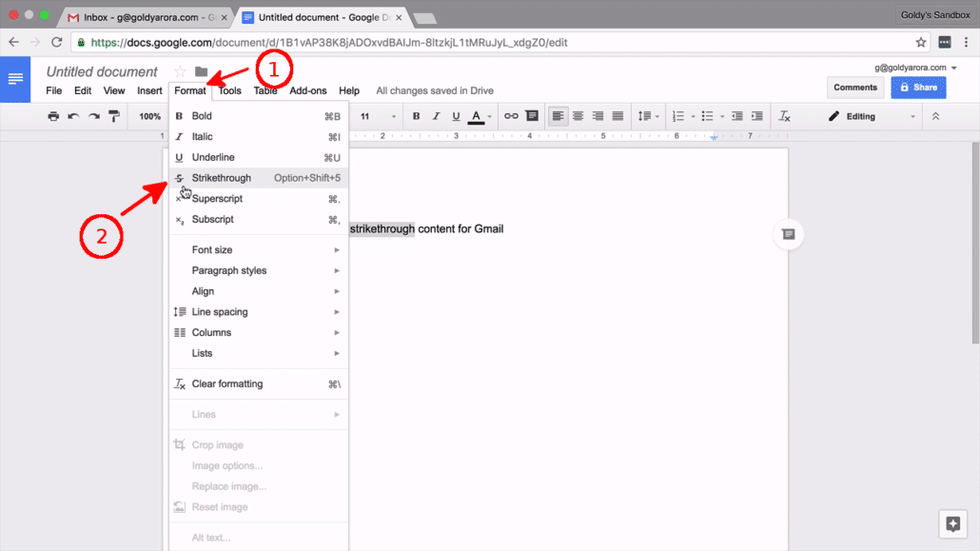Insert a link using the link icon
The image size is (980, 551).
pos(511,115)
